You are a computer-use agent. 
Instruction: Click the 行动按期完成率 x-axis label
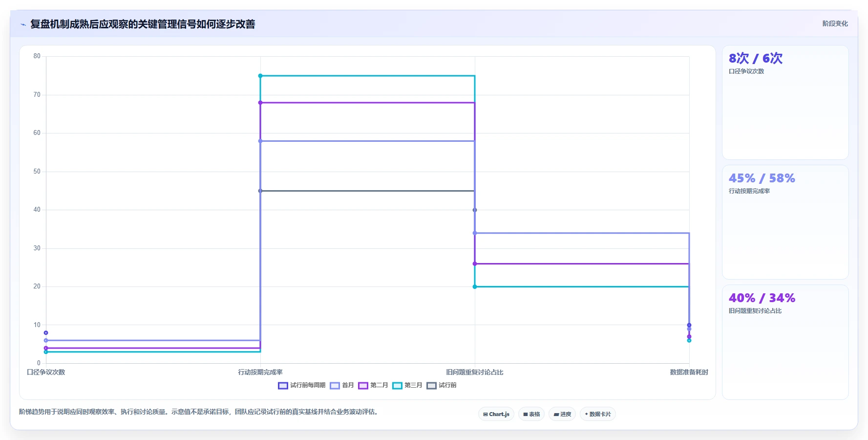pyautogui.click(x=260, y=372)
